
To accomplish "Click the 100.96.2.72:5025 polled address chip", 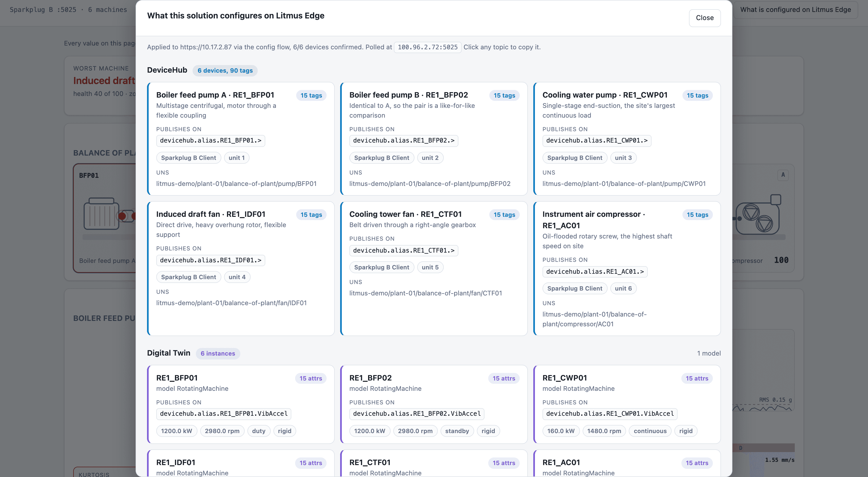I will coord(427,47).
